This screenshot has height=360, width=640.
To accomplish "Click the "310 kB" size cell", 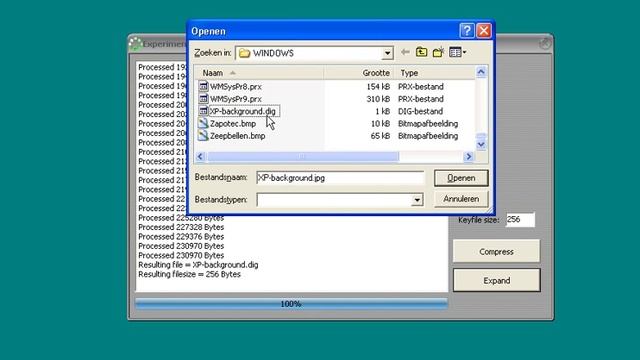I will [x=378, y=99].
